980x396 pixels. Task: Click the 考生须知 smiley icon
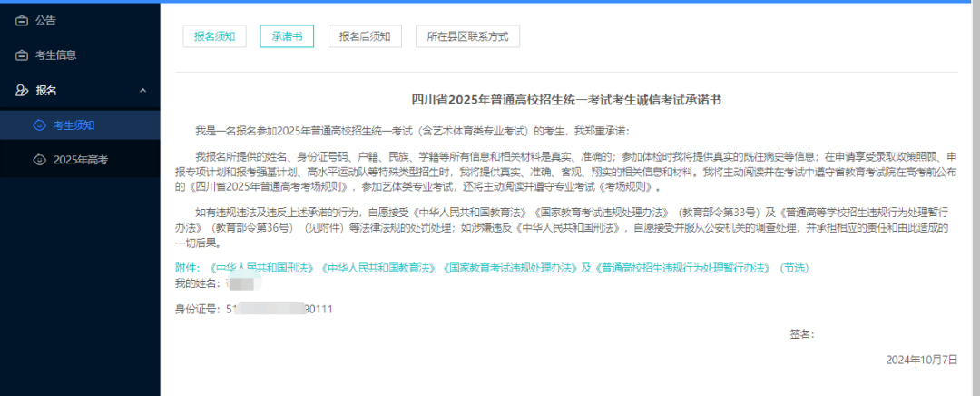[39, 125]
